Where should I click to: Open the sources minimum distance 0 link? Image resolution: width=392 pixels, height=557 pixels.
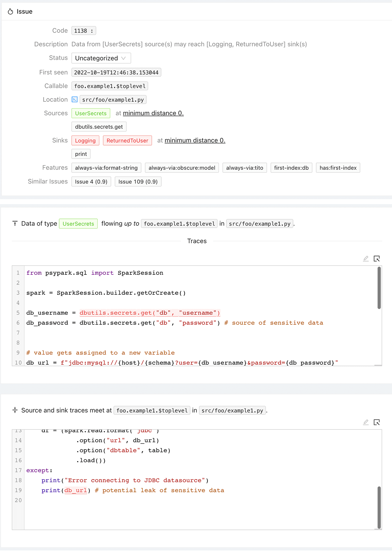pyautogui.click(x=153, y=113)
